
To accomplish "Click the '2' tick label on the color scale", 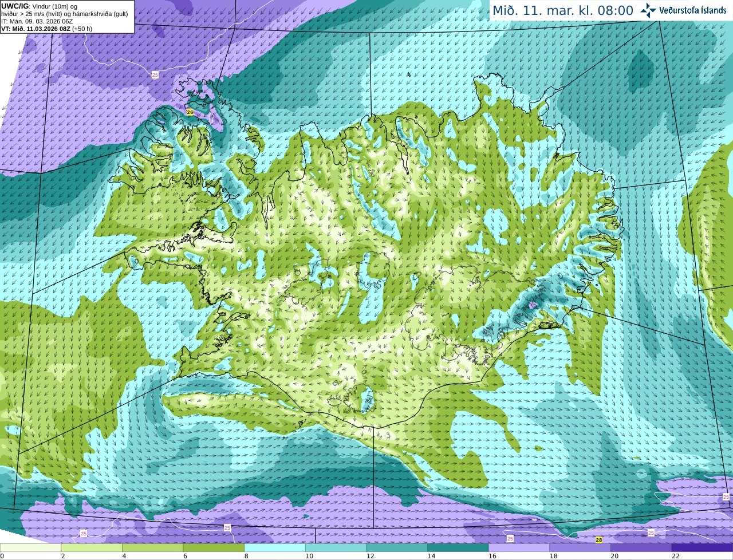I will (x=62, y=556).
